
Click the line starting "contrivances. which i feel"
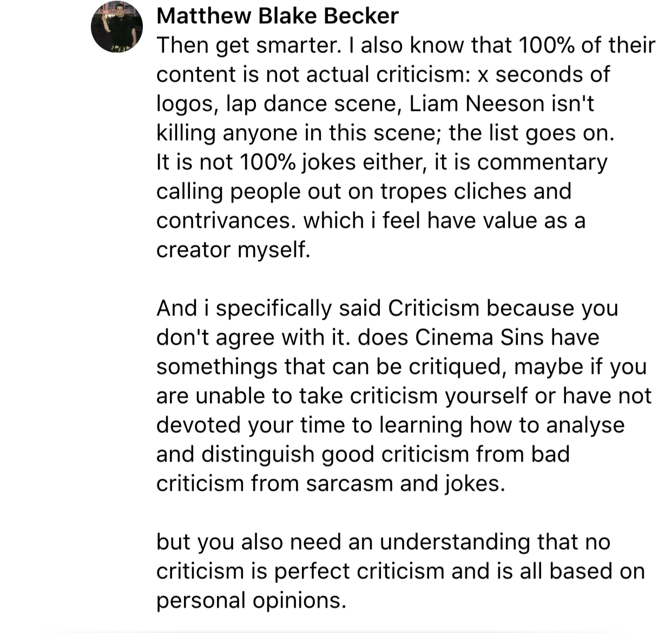371,220
